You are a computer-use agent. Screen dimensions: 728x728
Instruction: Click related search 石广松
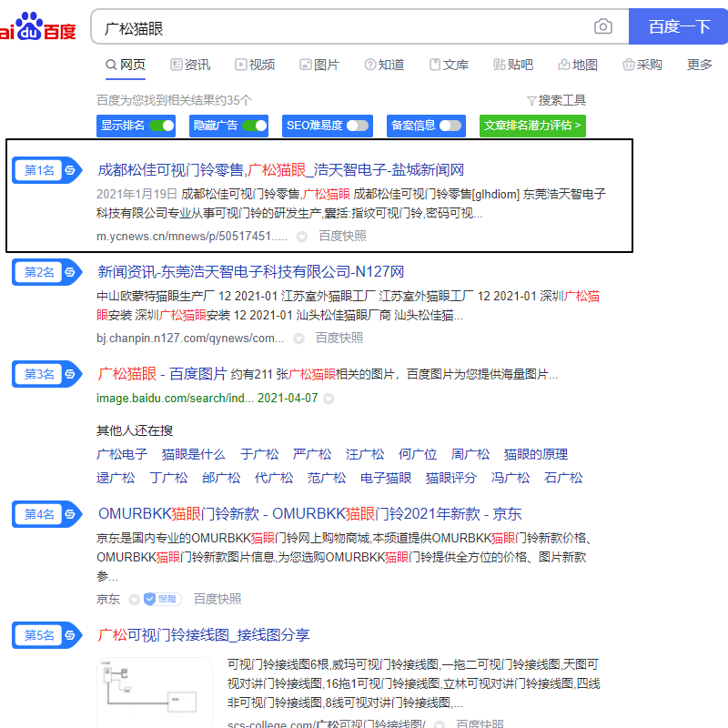[563, 478]
